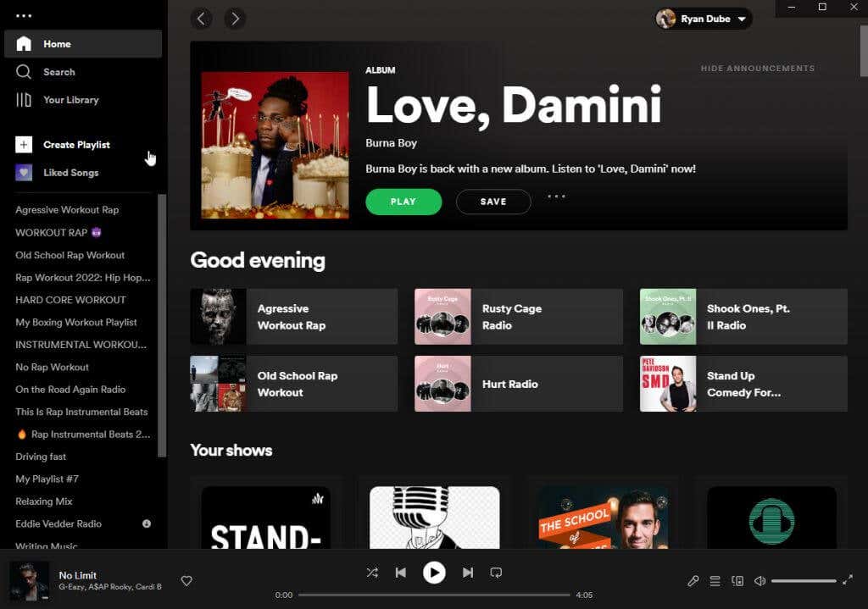This screenshot has width=868, height=609.
Task: Enter full screen with the expand icon
Action: [x=848, y=580]
